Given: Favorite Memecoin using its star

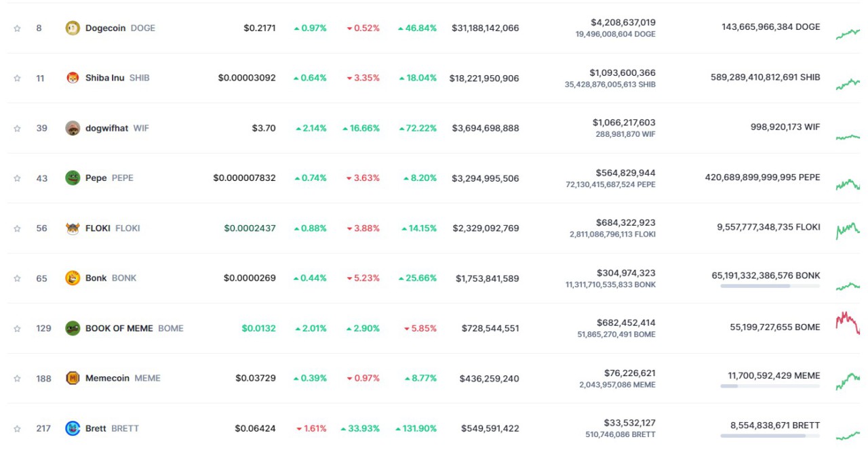Looking at the screenshot, I should click(x=18, y=379).
